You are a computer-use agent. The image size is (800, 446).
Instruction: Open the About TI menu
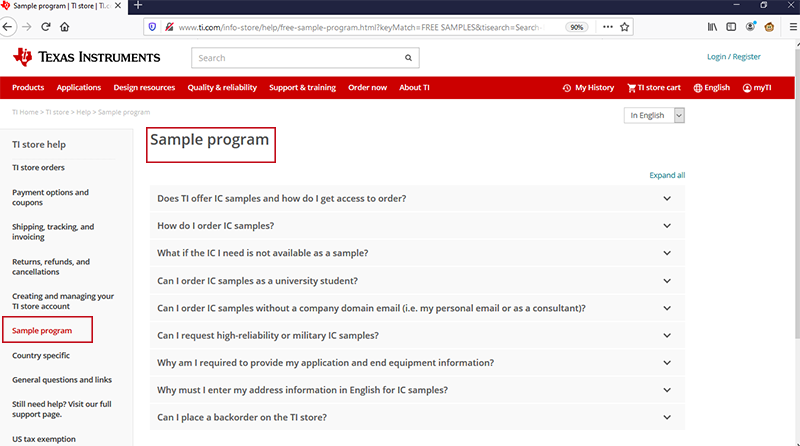(x=414, y=87)
